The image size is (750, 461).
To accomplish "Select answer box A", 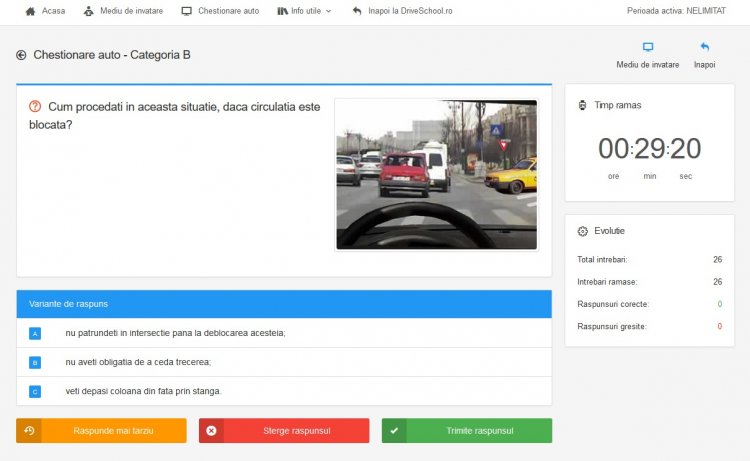I will coord(35,333).
